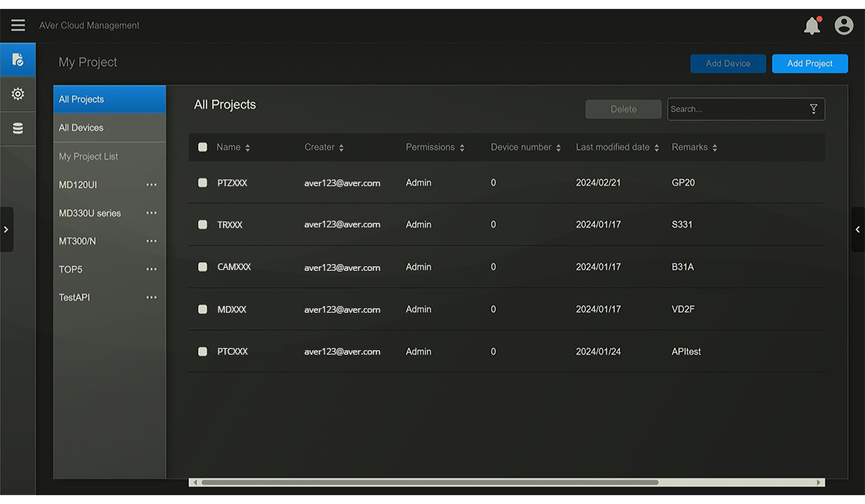Check the CAMXXX project checkbox
The height and width of the screenshot is (504, 865).
click(x=202, y=267)
